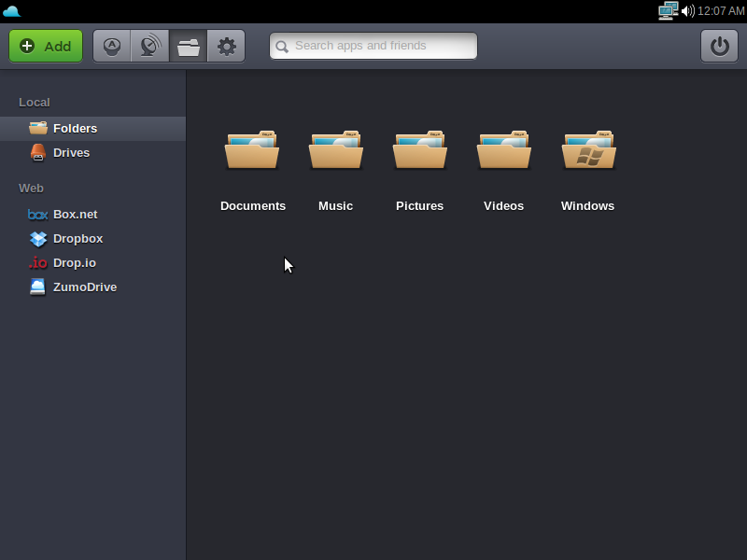Open the apps launcher view icon
The width and height of the screenshot is (747, 560).
[x=112, y=46]
